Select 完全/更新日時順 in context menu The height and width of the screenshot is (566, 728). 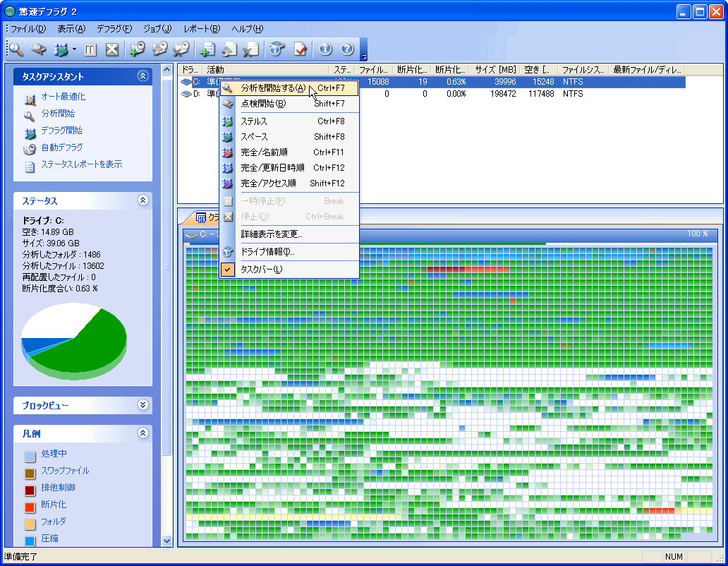tap(289, 168)
